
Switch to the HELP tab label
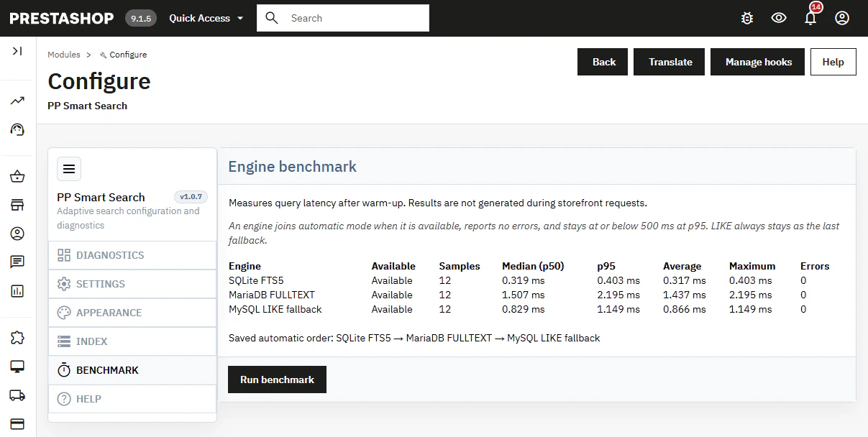(x=88, y=399)
